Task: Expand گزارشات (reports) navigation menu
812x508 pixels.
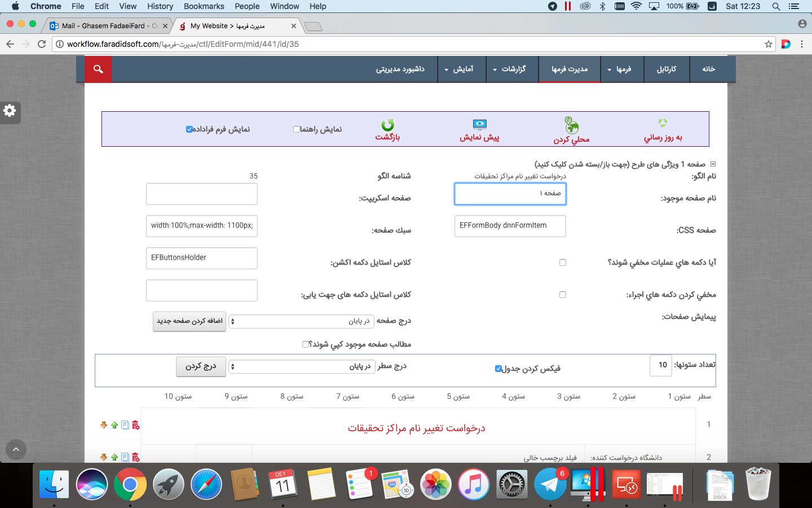Action: [510, 69]
